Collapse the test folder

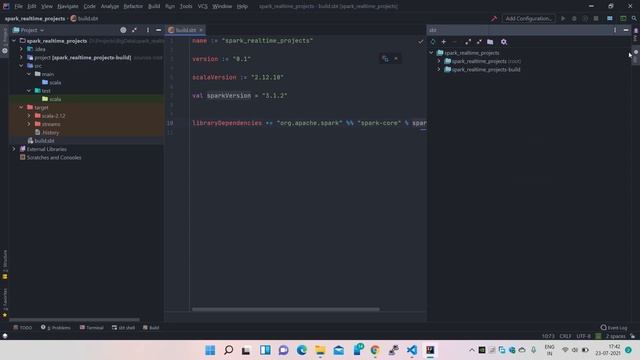coord(29,91)
